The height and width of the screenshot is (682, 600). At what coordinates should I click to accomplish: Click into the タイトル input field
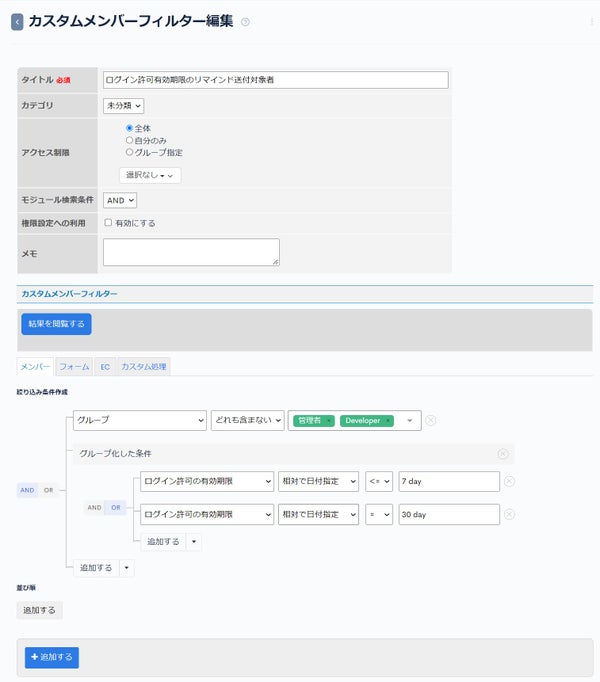point(276,80)
